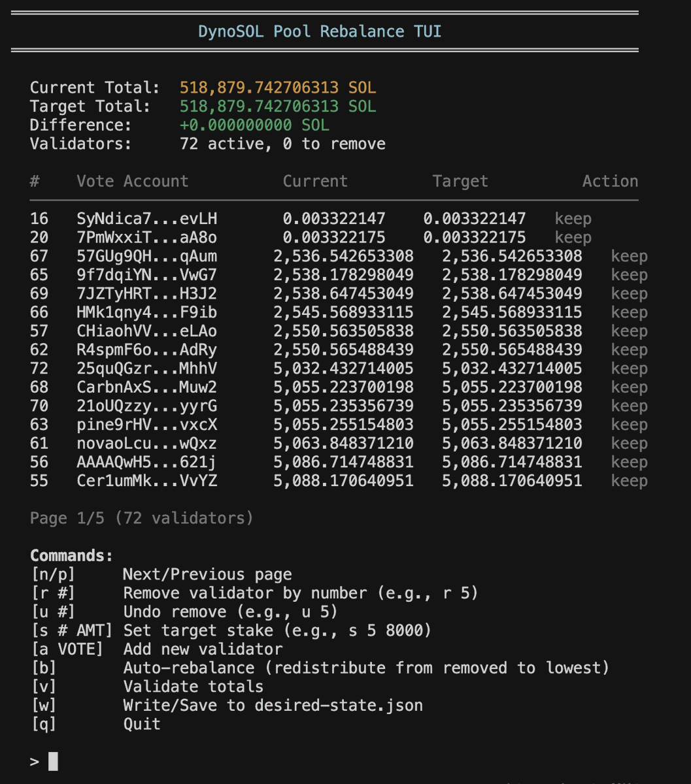691x784 pixels.
Task: Select vote account R4spmF6o...AdRy
Action: click(146, 350)
